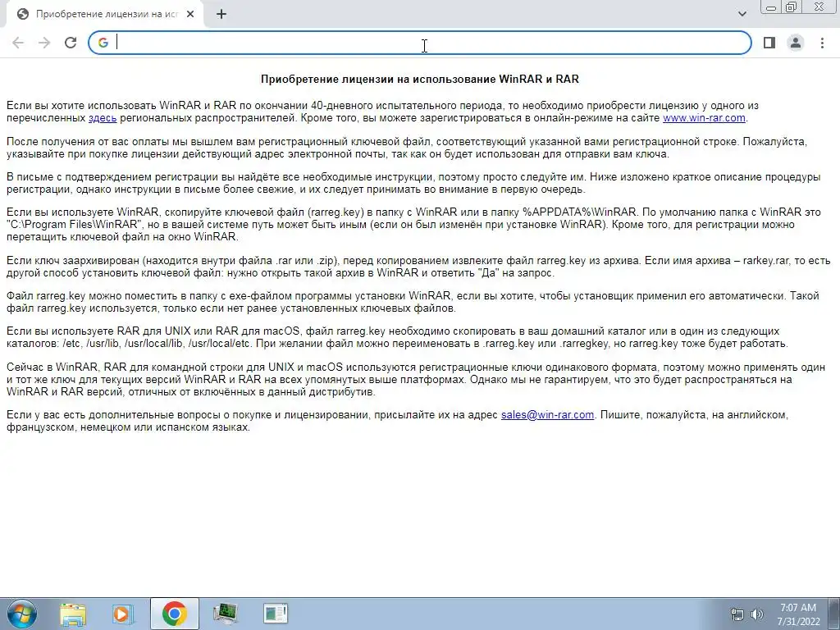Click the sales@win-rar.com email link
Image resolution: width=840 pixels, height=630 pixels.
click(x=547, y=414)
